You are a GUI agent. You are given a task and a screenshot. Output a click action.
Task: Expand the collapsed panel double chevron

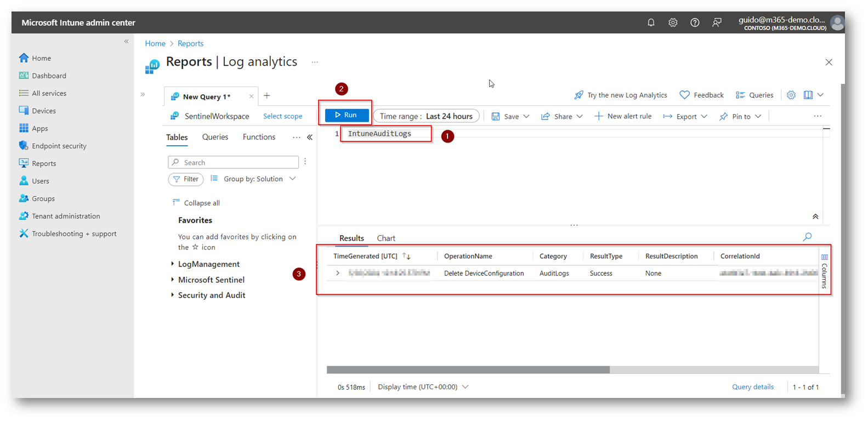pos(143,94)
